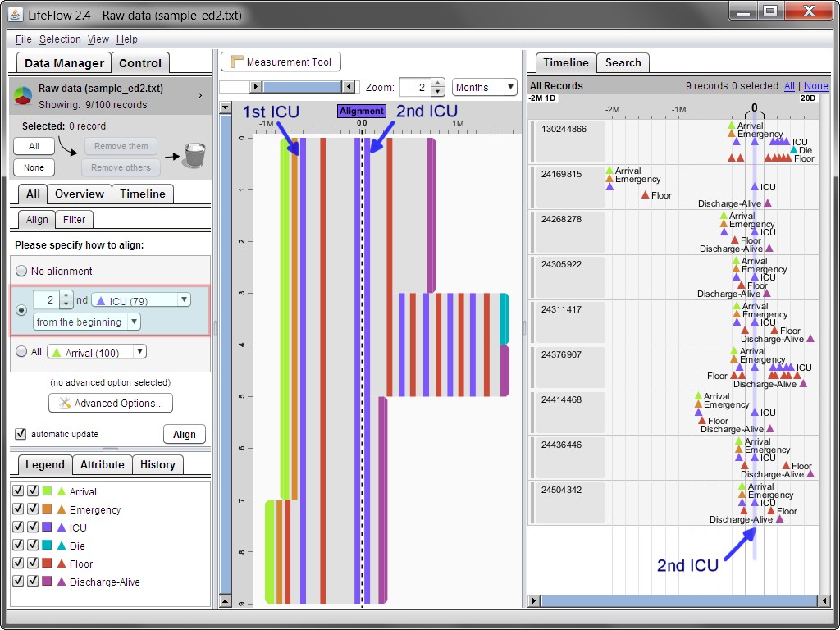Click the Die teal triangle legend icon
The width and height of the screenshot is (840, 630).
point(62,546)
